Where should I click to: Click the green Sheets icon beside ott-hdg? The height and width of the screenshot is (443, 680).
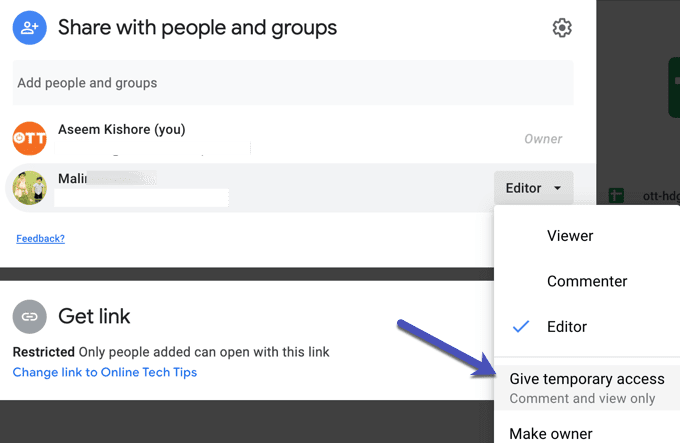click(x=617, y=197)
